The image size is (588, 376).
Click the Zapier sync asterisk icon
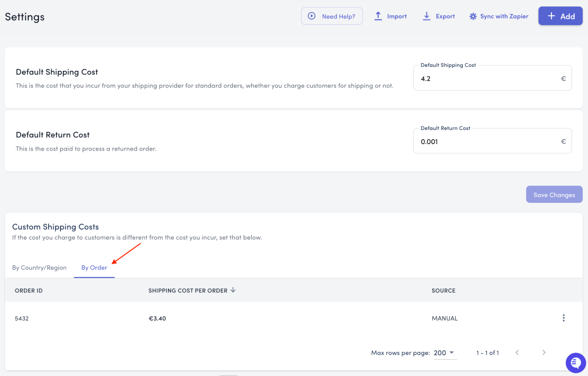coord(473,16)
